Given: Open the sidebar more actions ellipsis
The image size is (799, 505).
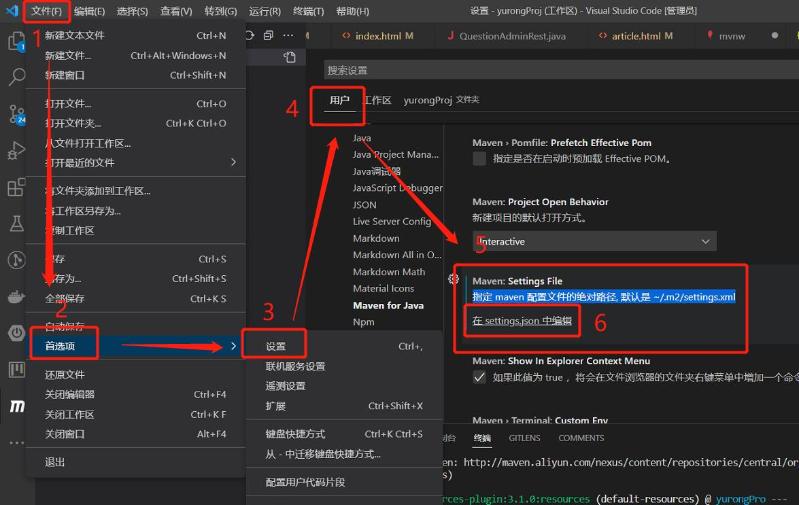Looking at the screenshot, I should pyautogui.click(x=288, y=35).
